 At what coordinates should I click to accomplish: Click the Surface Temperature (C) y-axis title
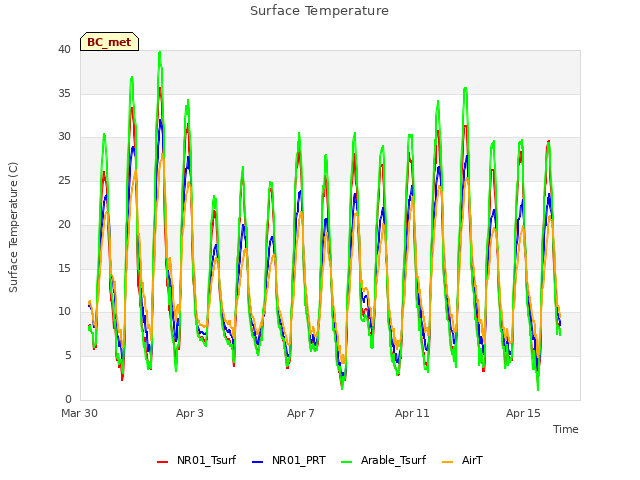tap(13, 227)
